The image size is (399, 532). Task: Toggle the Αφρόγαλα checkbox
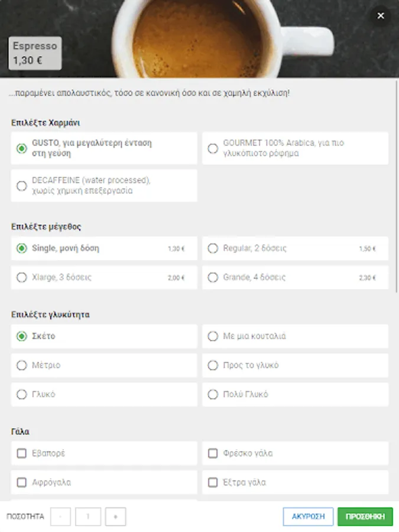coord(22,482)
